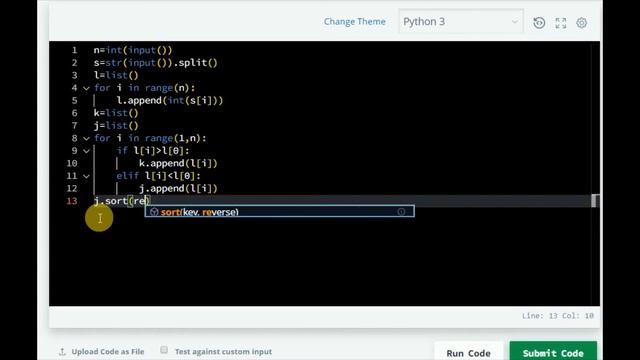Collapse the elif block on line 11

86,176
